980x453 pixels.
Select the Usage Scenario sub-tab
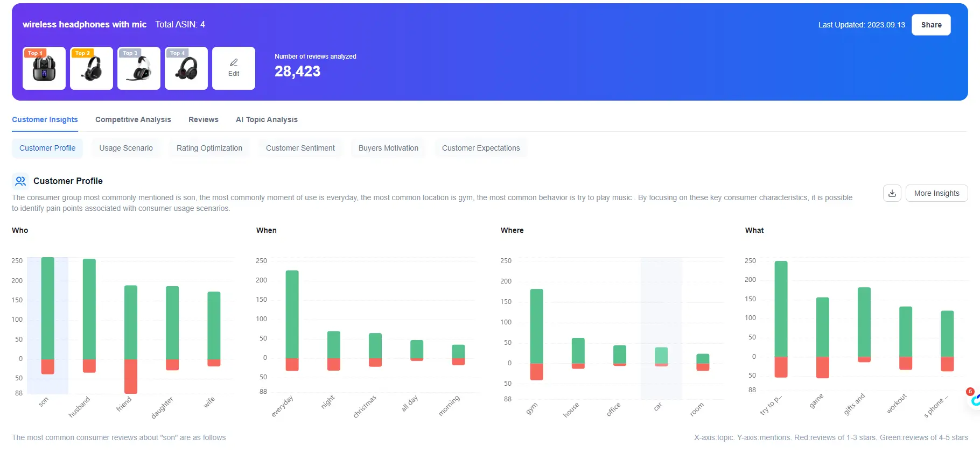coord(126,148)
